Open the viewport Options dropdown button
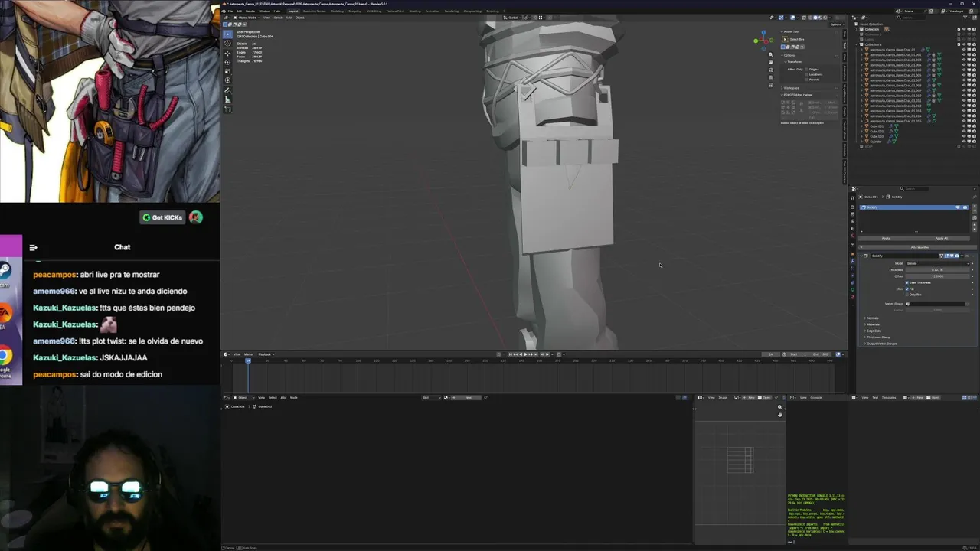The width and height of the screenshot is (980, 551). [838, 24]
